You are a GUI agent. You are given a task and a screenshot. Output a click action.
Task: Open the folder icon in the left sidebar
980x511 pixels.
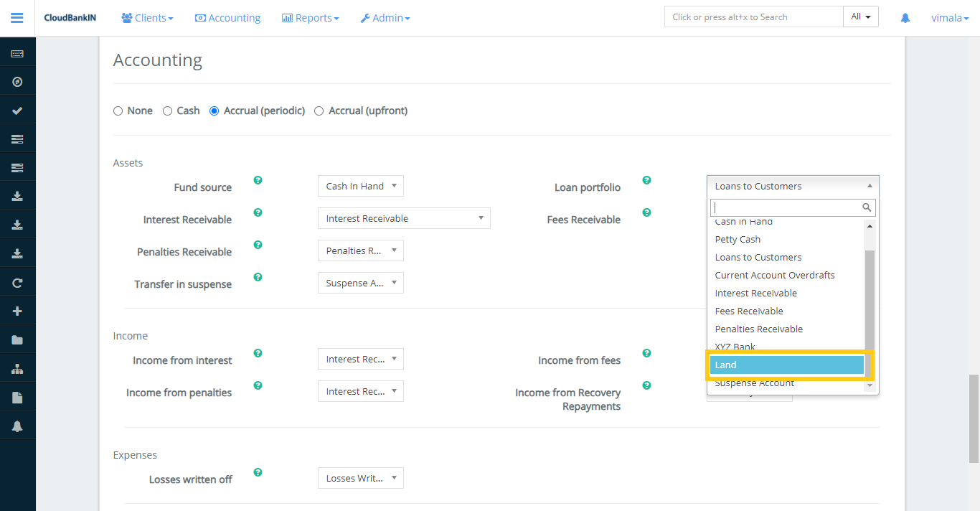17,339
